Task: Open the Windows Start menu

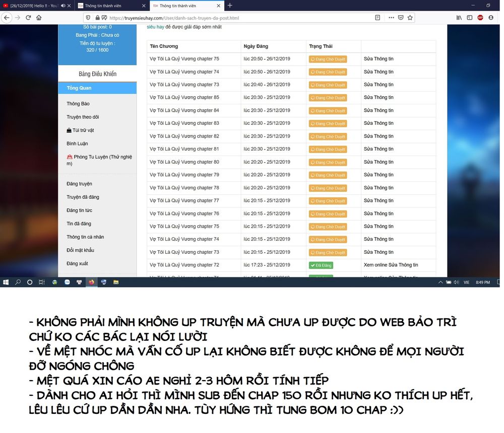Action: click(x=6, y=282)
